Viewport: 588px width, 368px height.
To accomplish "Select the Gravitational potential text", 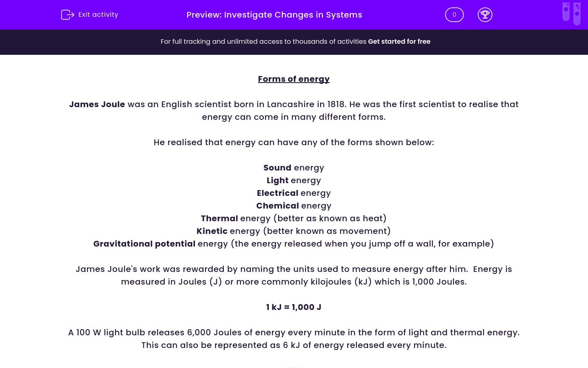I will (144, 244).
